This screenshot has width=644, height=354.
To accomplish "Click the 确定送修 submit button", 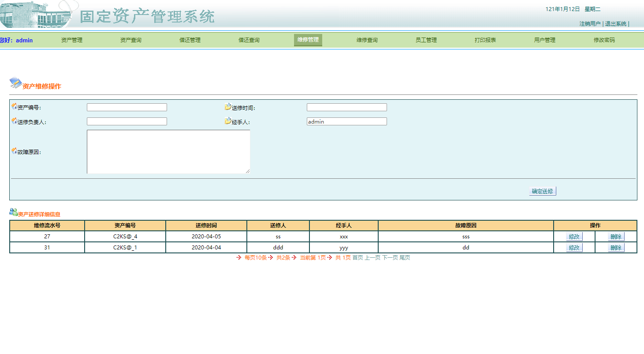I will click(542, 190).
